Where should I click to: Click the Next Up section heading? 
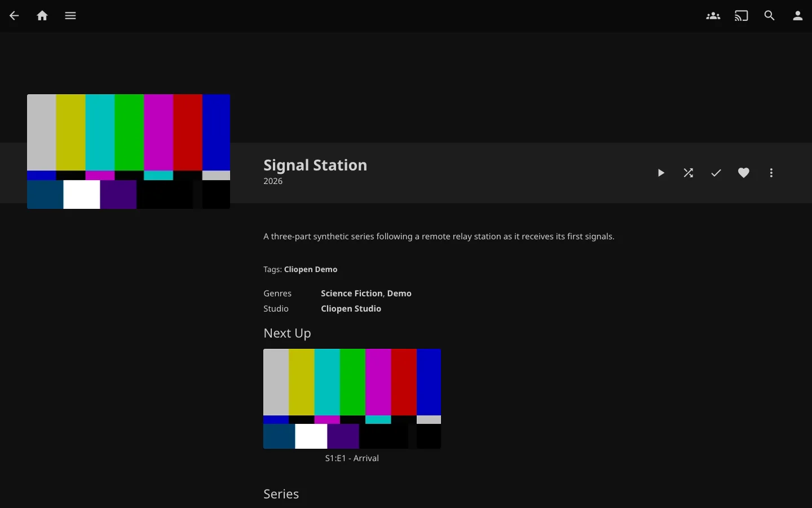(287, 333)
